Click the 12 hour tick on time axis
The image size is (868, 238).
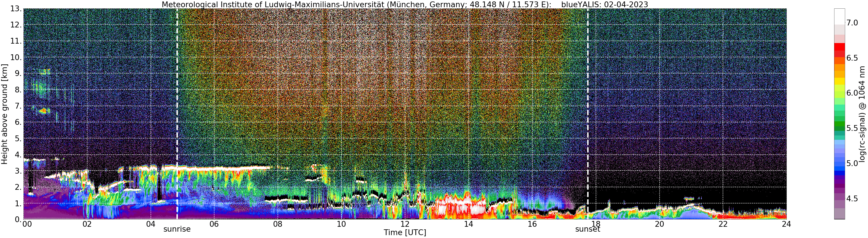(x=405, y=224)
